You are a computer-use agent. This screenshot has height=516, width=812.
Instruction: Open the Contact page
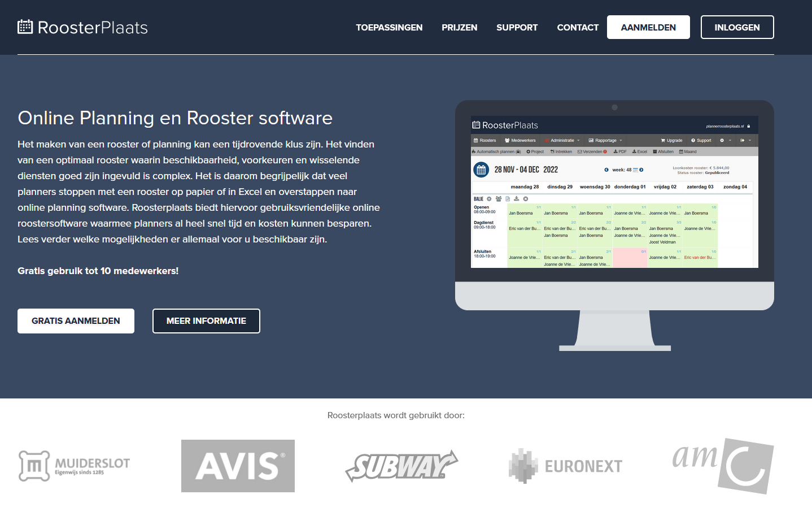(x=578, y=27)
